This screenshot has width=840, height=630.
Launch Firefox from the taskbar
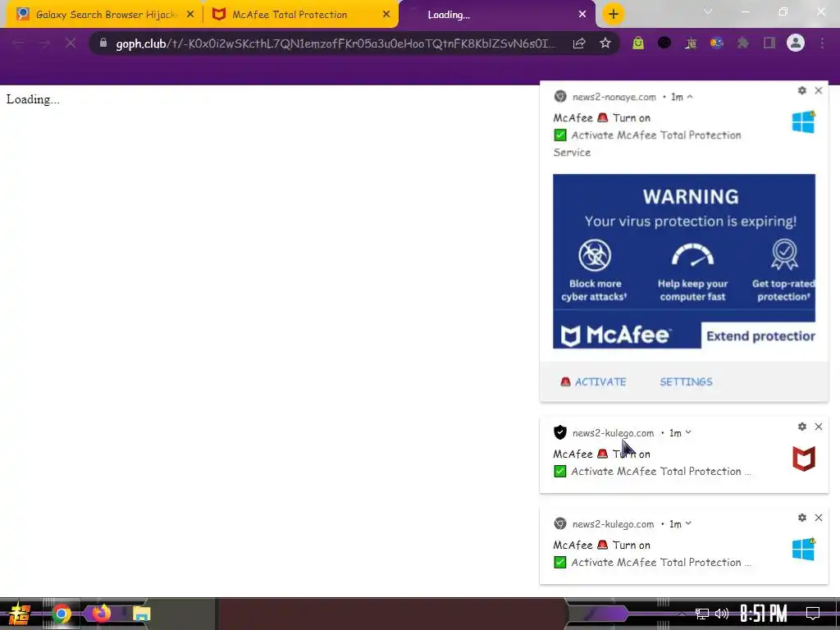101,613
